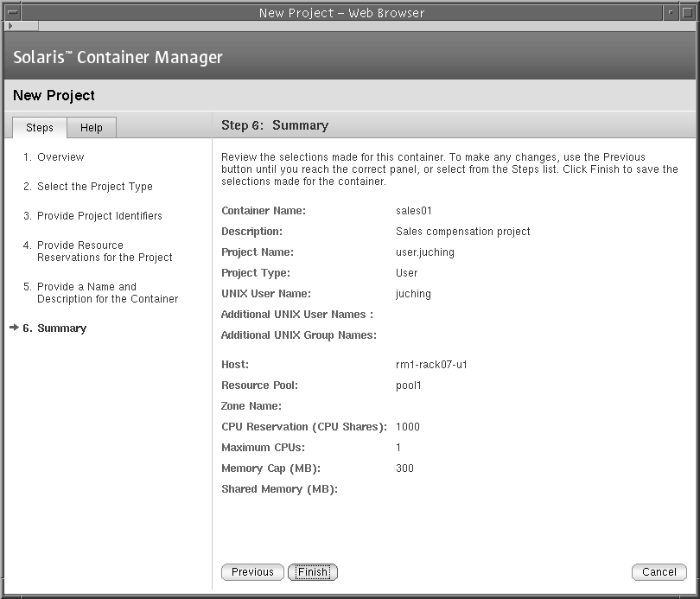Cancel the New Project wizard

click(659, 572)
